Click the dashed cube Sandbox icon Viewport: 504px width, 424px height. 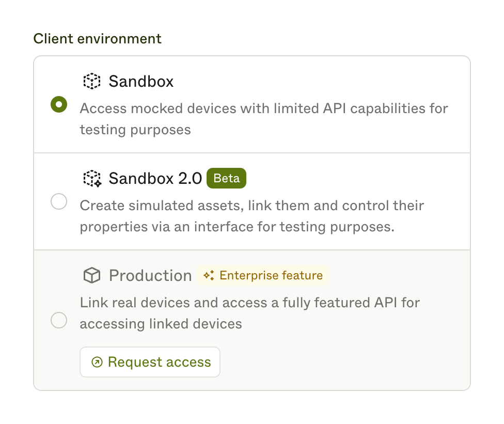[x=92, y=81]
